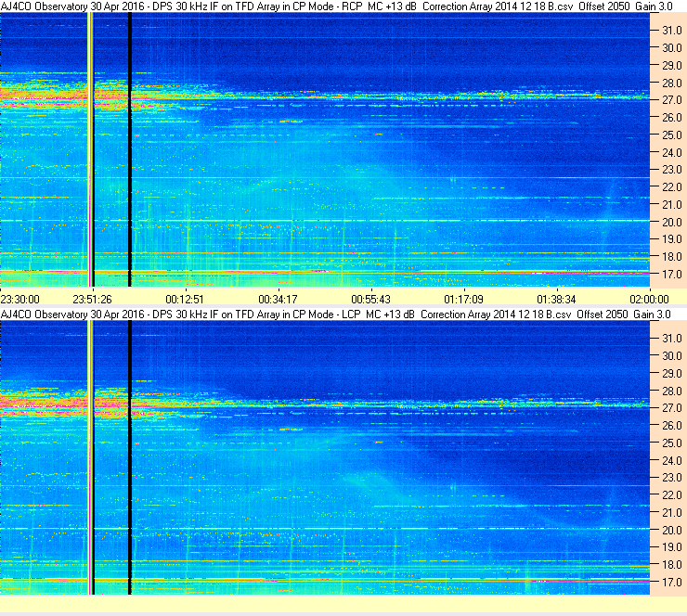Pick the 27.0 frequency label on LCP chart
Screen dimensions: 687x616
[672, 407]
